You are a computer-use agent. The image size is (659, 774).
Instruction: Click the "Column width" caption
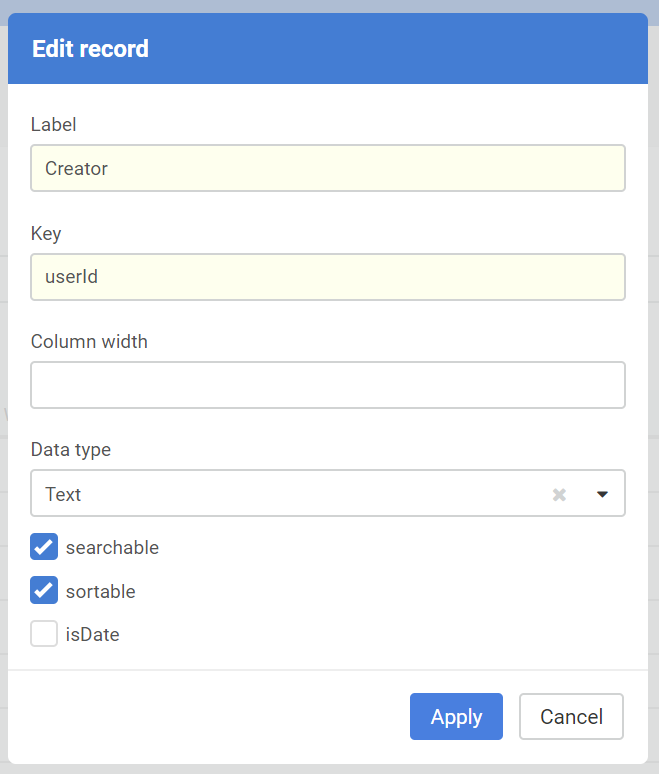click(x=89, y=341)
